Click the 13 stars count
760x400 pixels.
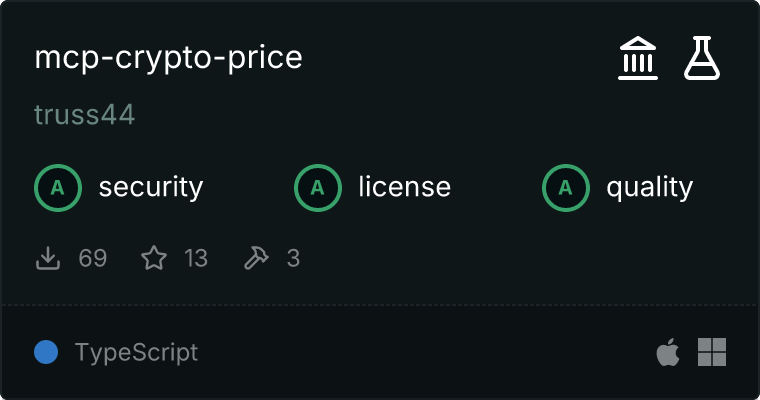[196, 259]
